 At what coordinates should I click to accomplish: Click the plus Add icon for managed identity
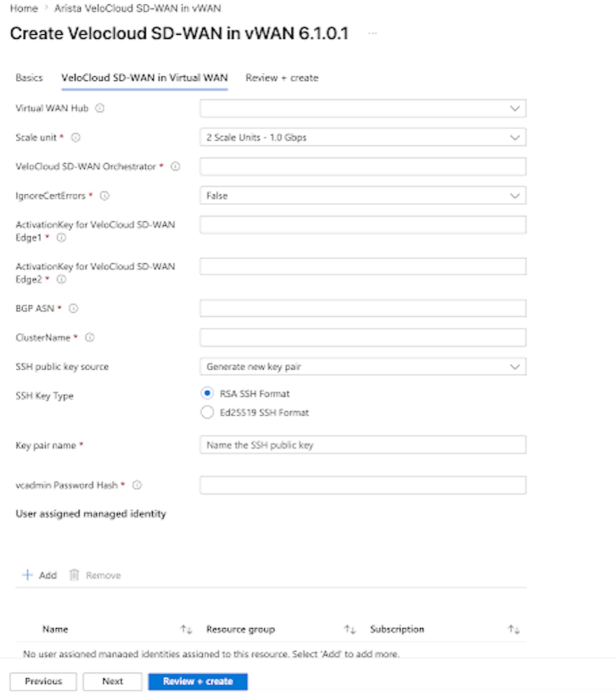click(x=28, y=575)
